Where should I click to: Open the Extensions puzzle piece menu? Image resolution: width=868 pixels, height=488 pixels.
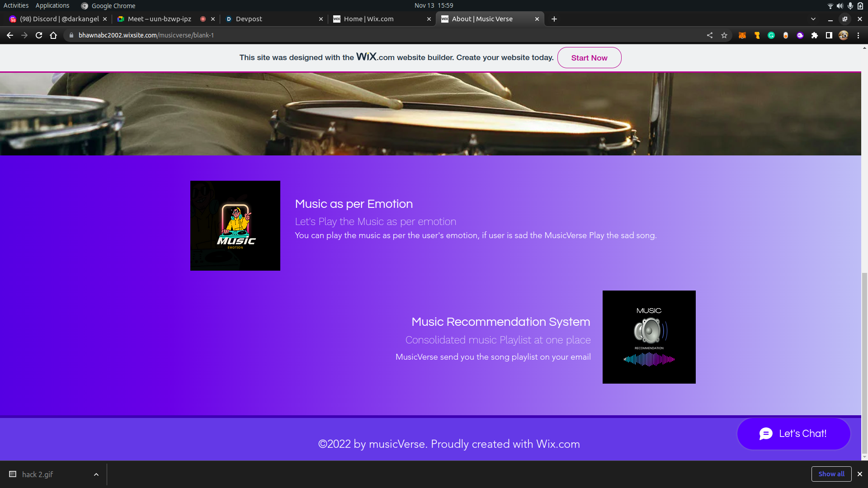pyautogui.click(x=815, y=35)
